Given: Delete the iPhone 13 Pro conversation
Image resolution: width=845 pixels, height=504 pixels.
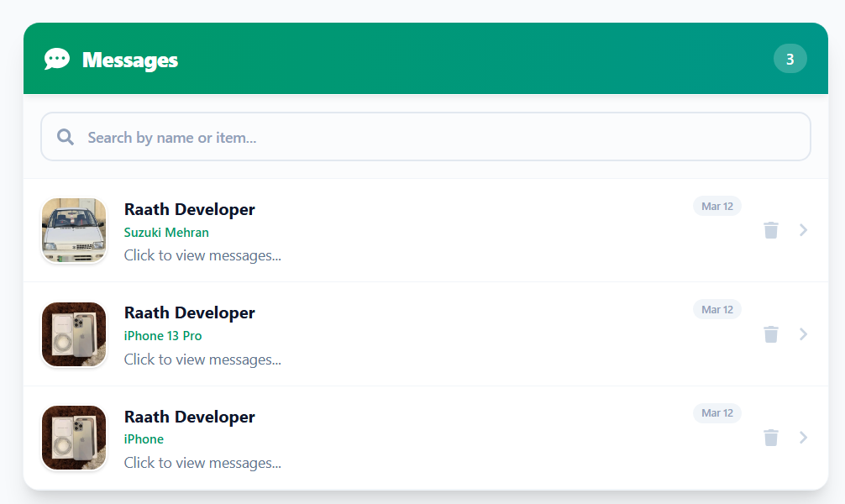Looking at the screenshot, I should pyautogui.click(x=770, y=334).
